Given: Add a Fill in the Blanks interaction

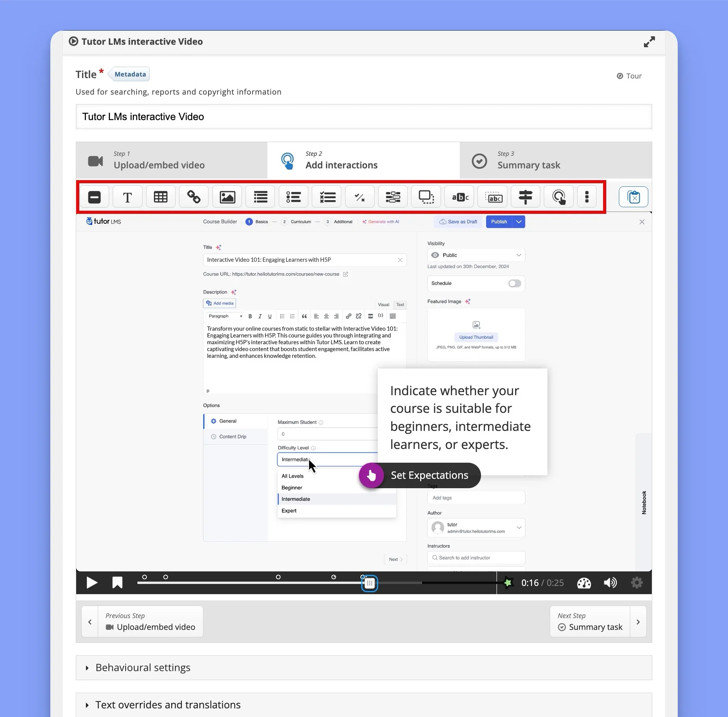Looking at the screenshot, I should 393,197.
